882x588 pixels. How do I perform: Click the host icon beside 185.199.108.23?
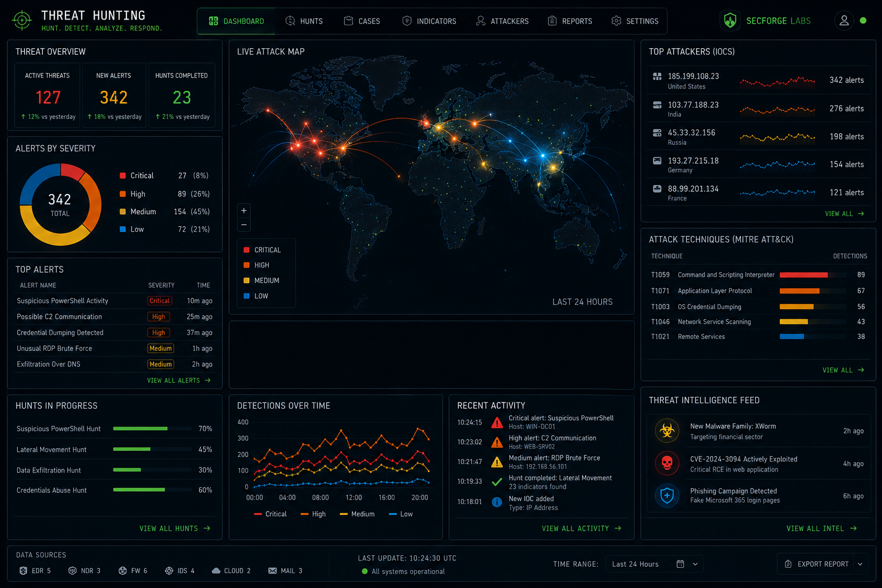pyautogui.click(x=657, y=76)
